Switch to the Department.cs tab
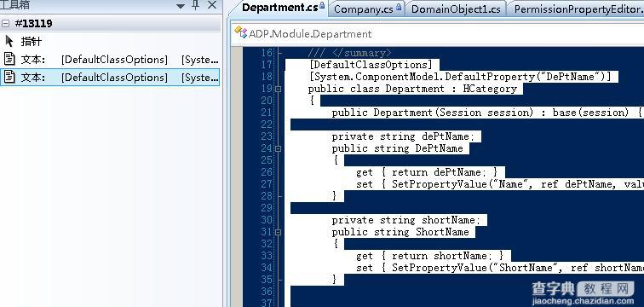The height and width of the screenshot is (307, 644). (280, 8)
